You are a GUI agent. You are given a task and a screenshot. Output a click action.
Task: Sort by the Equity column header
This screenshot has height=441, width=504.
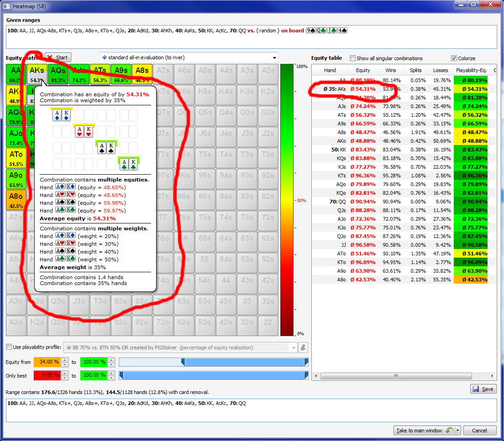(x=363, y=70)
